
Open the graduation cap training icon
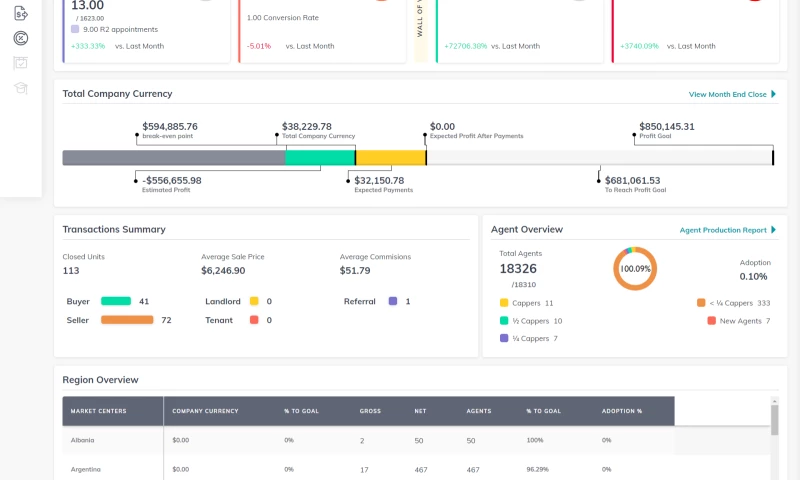click(21, 88)
